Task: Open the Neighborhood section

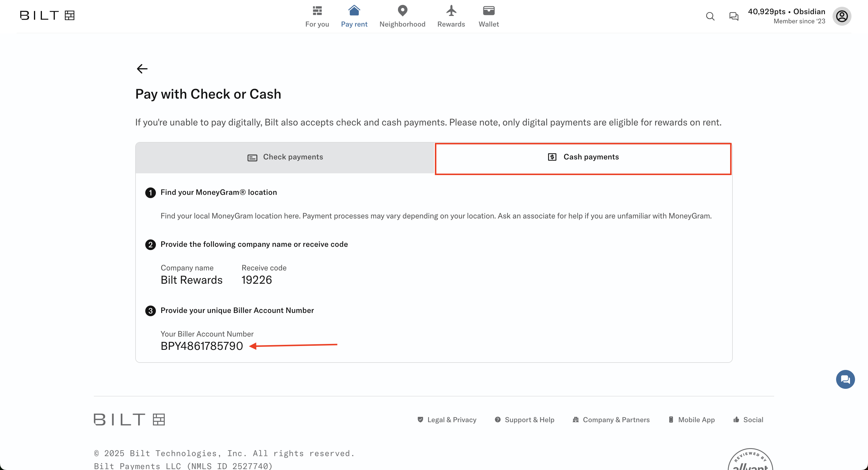Action: [402, 17]
